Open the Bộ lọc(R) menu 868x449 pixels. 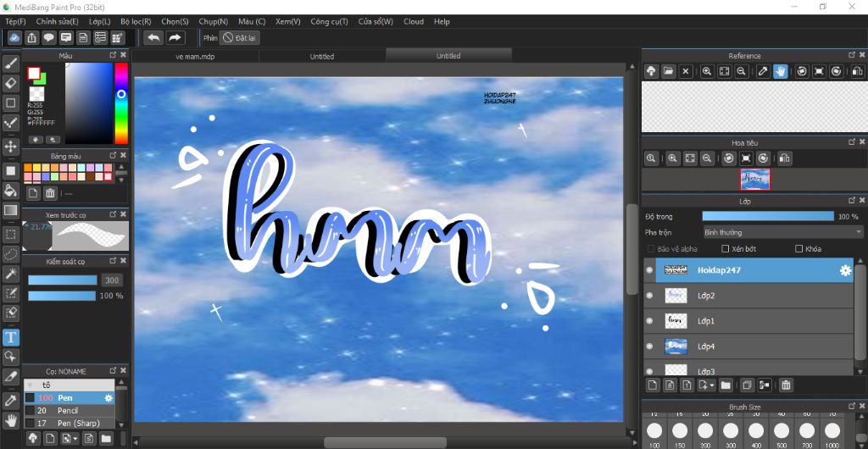(x=136, y=21)
